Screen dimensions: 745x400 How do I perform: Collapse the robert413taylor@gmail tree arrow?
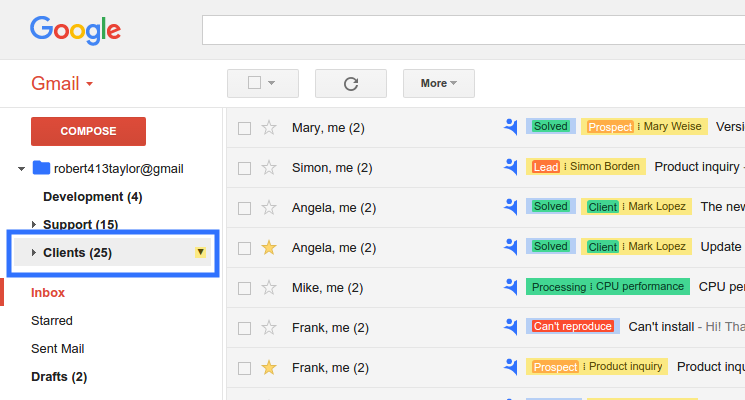tap(21, 169)
